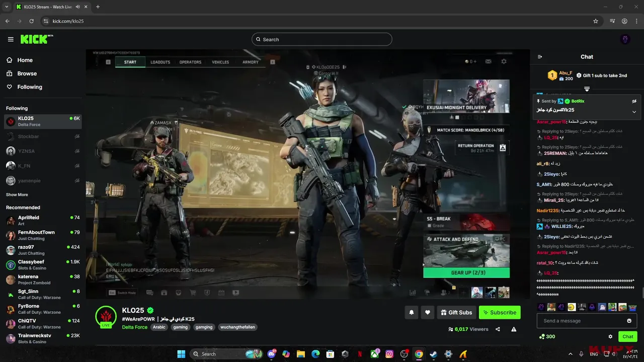Open KLO25 channel in Following list
This screenshot has width=644, height=362.
click(43, 121)
